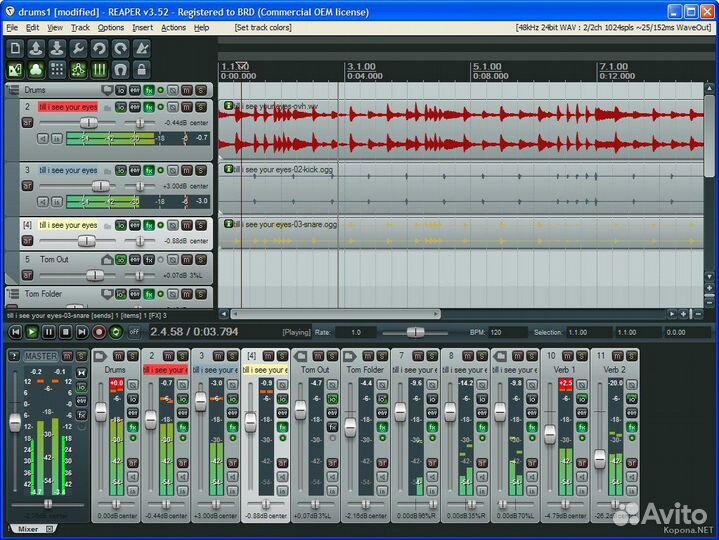The width and height of the screenshot is (719, 540).
Task: Click the Record transport button
Action: 99,332
